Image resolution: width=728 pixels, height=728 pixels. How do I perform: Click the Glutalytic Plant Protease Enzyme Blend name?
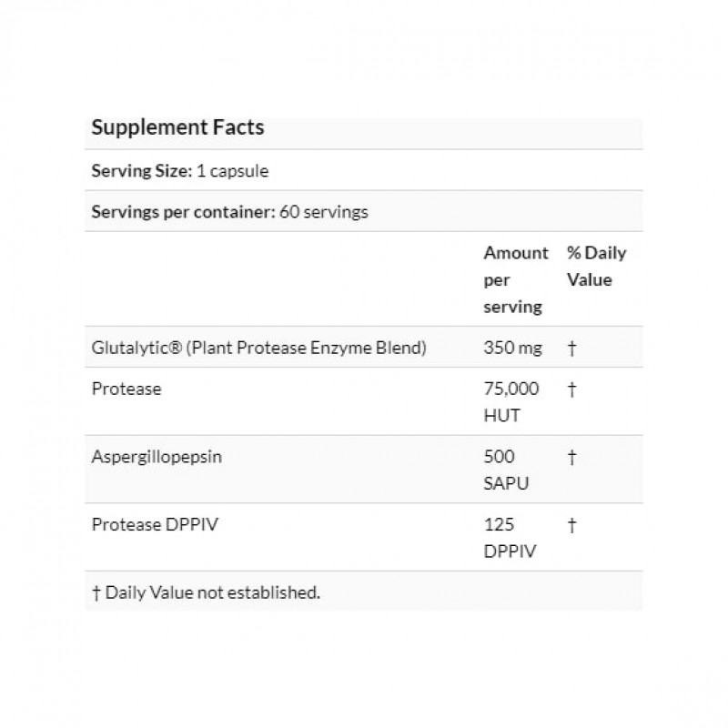tap(259, 348)
